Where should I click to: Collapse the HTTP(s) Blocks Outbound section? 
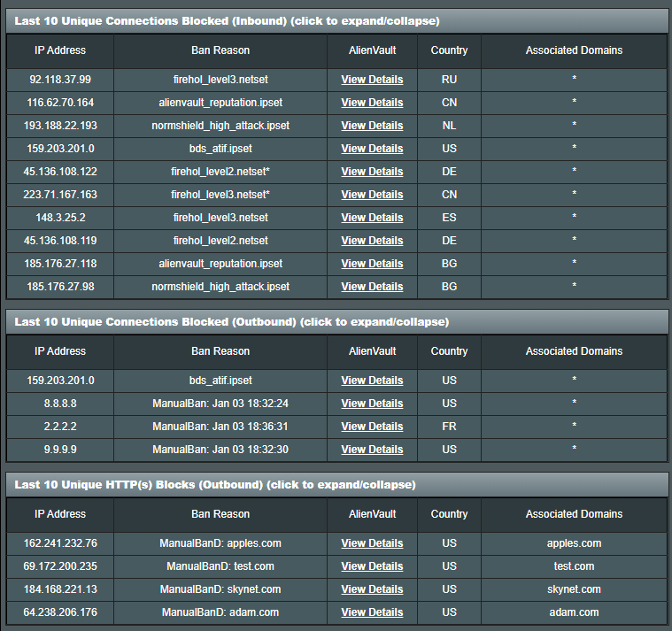coord(336,484)
